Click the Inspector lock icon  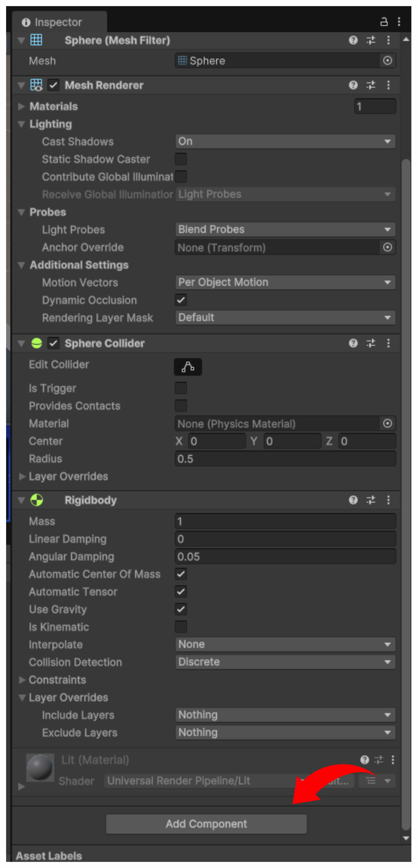click(x=384, y=22)
